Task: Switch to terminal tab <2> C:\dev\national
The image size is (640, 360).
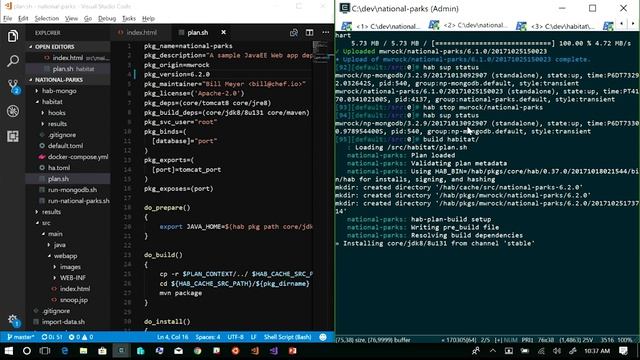Action: tap(468, 25)
